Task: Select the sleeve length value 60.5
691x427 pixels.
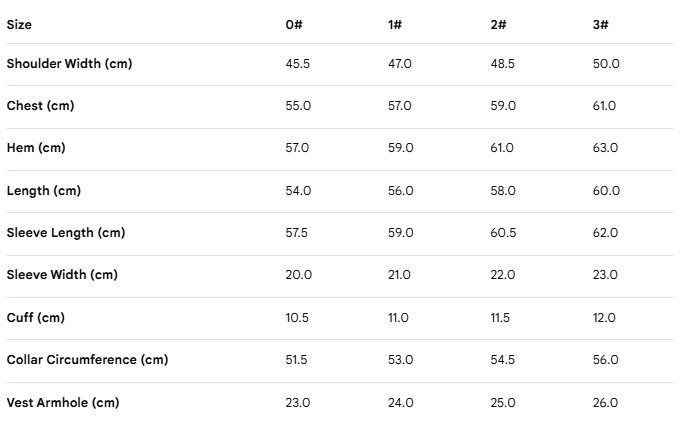Action: click(x=503, y=233)
